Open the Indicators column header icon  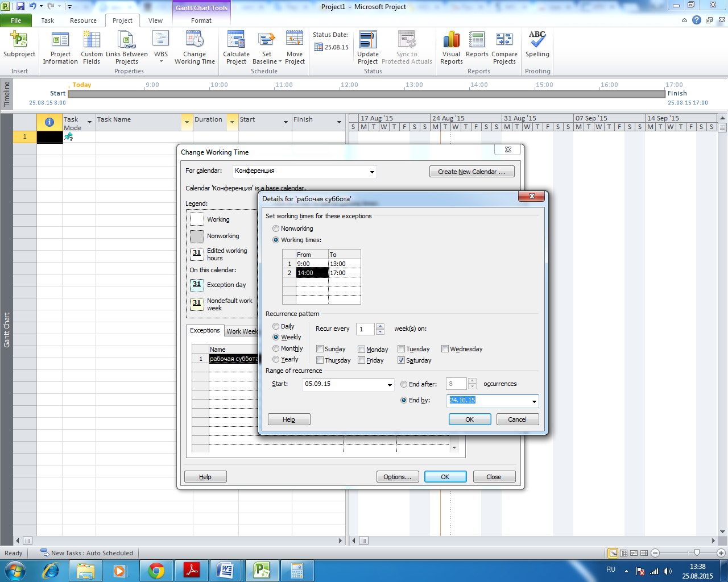[49, 122]
